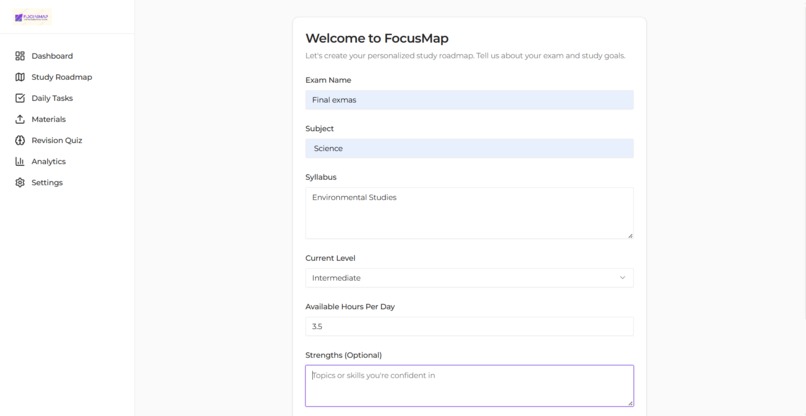Click the Available Hours Per Day label
This screenshot has width=806, height=416.
[x=350, y=306]
